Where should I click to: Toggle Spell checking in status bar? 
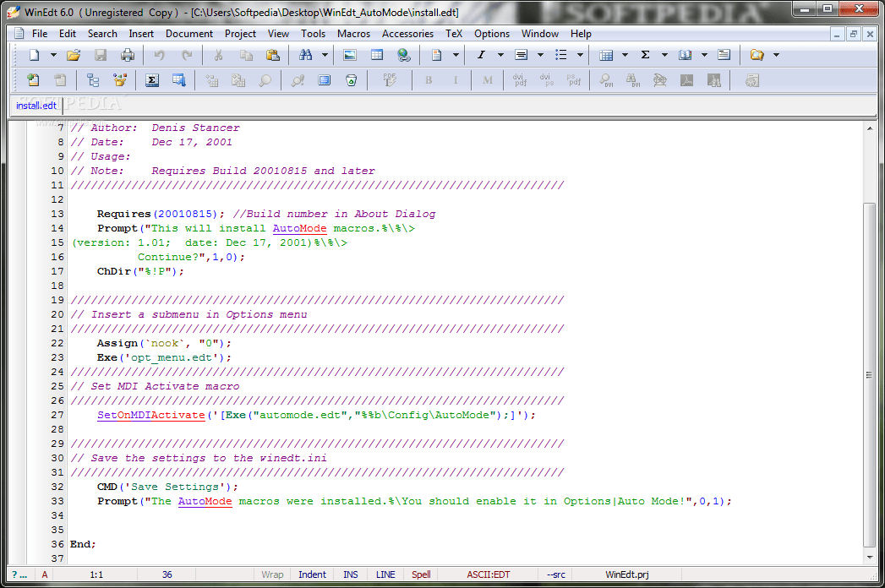point(421,574)
